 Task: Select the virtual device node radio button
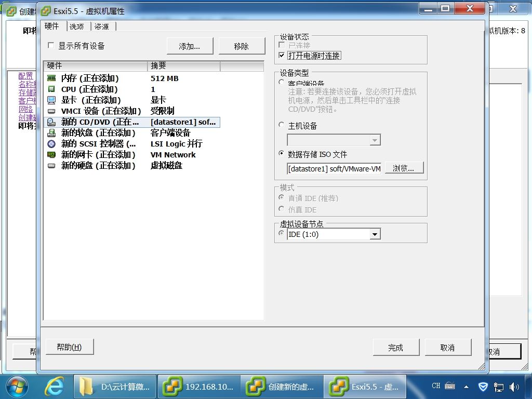281,233
